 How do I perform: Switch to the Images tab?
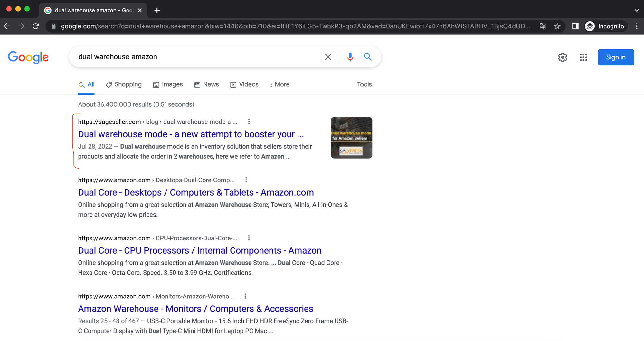click(x=168, y=84)
